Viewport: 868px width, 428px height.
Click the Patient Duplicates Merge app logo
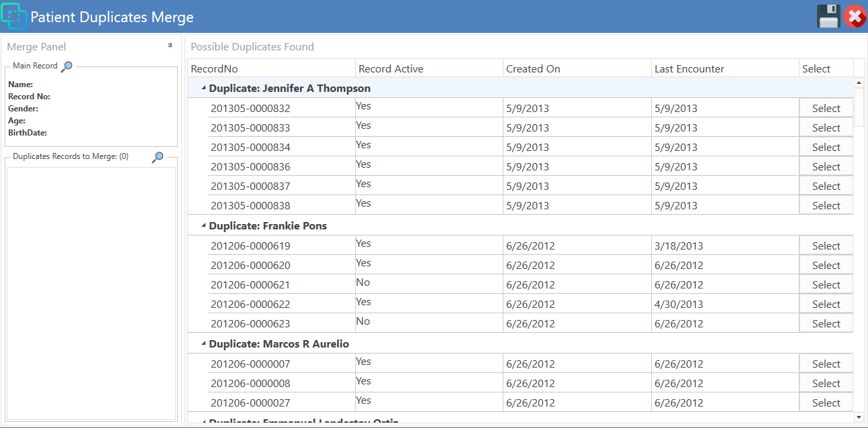point(14,15)
